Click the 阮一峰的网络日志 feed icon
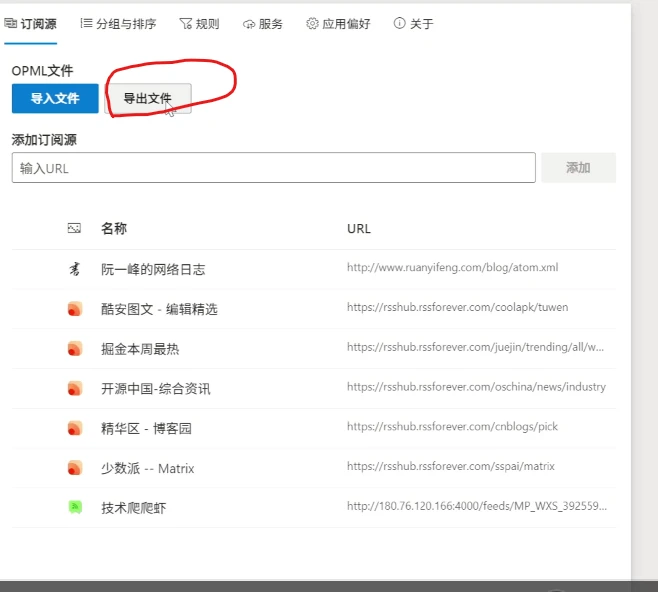Screen dimensions: 658x592 74,269
